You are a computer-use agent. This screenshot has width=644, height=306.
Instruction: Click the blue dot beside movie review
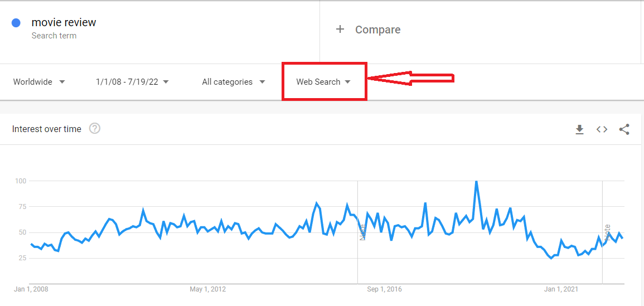(16, 23)
